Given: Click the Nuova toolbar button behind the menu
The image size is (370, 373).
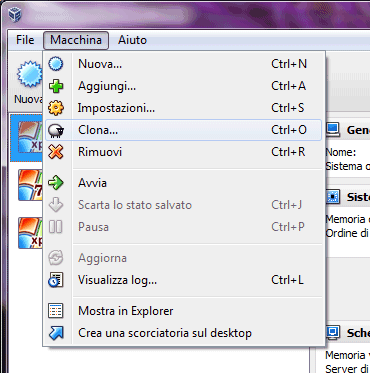Looking at the screenshot, I should click(28, 82).
